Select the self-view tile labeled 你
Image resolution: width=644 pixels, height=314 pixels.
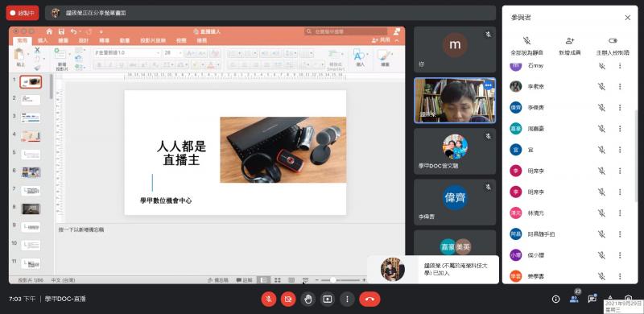pyautogui.click(x=455, y=50)
